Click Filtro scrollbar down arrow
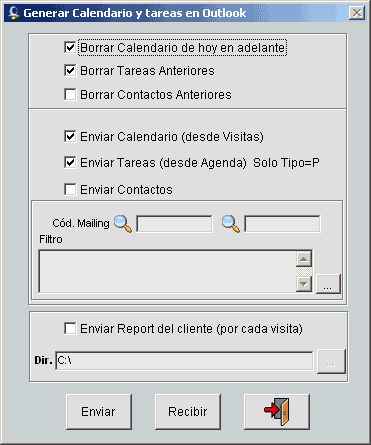 pyautogui.click(x=304, y=284)
